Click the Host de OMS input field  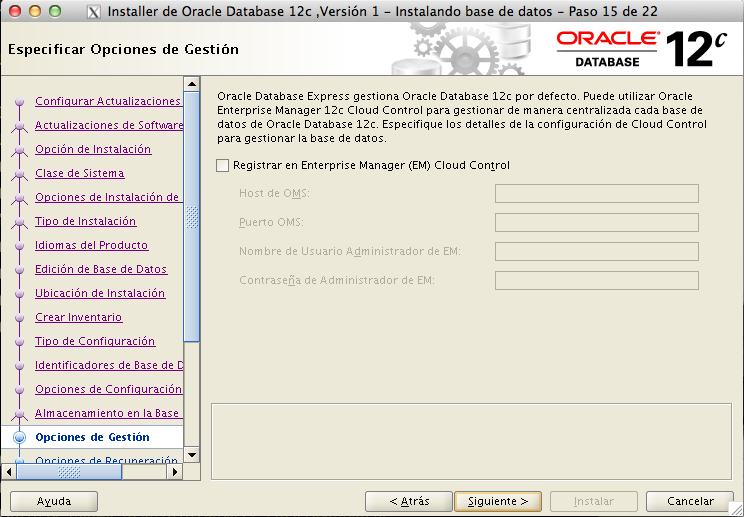coord(596,194)
